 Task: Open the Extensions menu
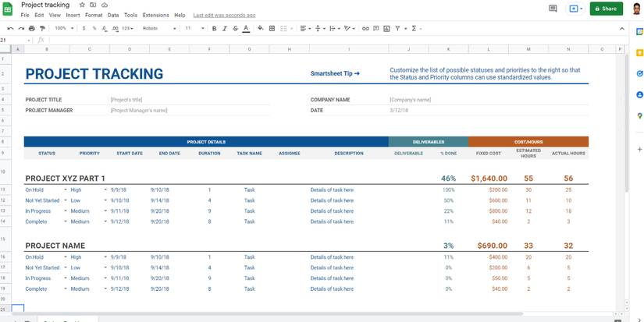click(155, 15)
